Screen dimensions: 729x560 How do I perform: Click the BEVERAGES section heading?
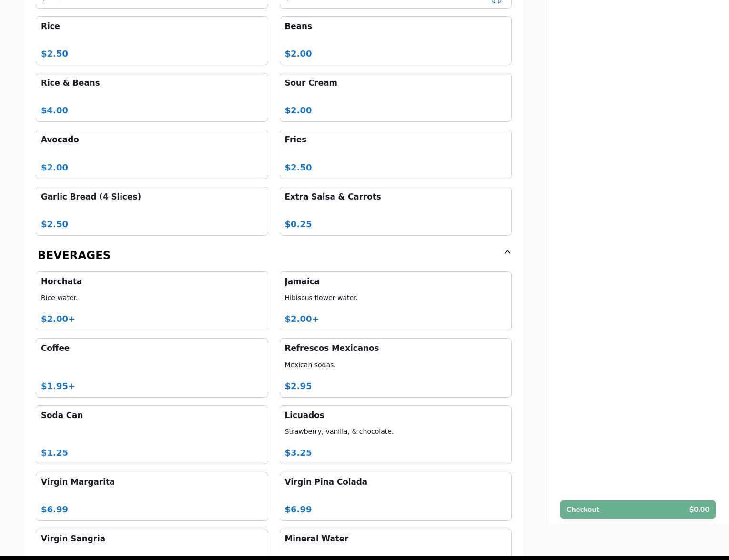(74, 255)
